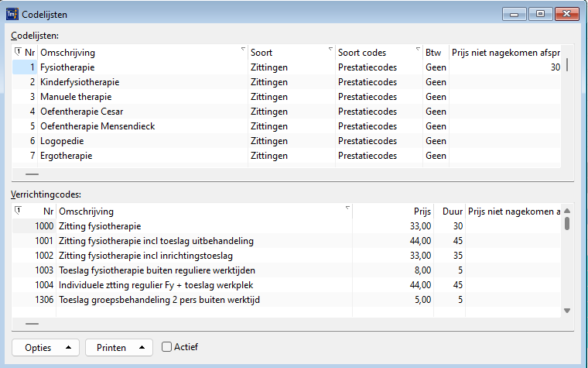Sort Codelijsten by Omschrijving column header
The height and width of the screenshot is (368, 588).
pyautogui.click(x=142, y=53)
